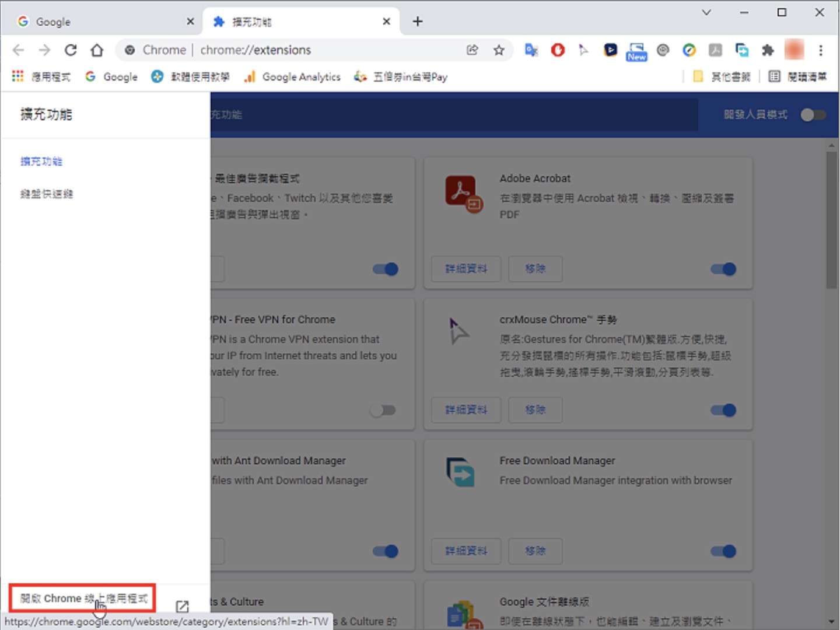Open Free Download Manager toolbar icon
Screen dimensions: 840x630
click(741, 50)
